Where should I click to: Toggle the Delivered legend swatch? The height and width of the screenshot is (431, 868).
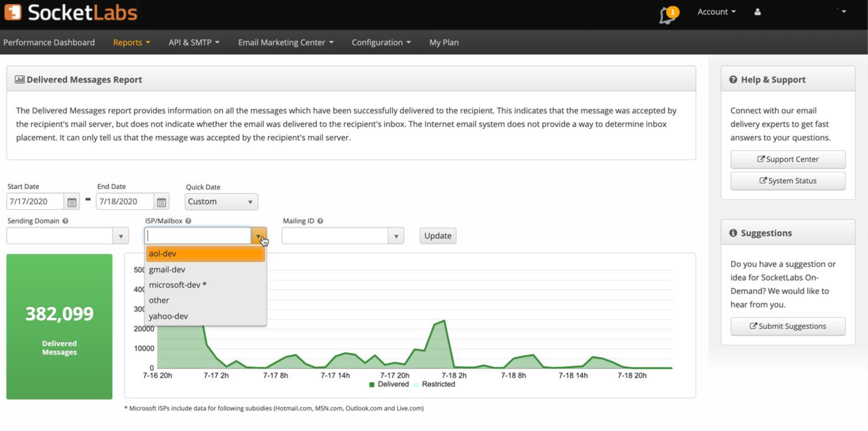pos(372,385)
